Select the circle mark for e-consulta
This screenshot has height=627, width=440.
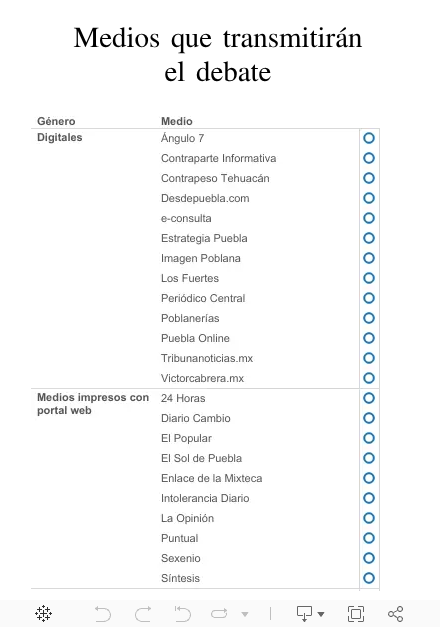[x=369, y=218]
